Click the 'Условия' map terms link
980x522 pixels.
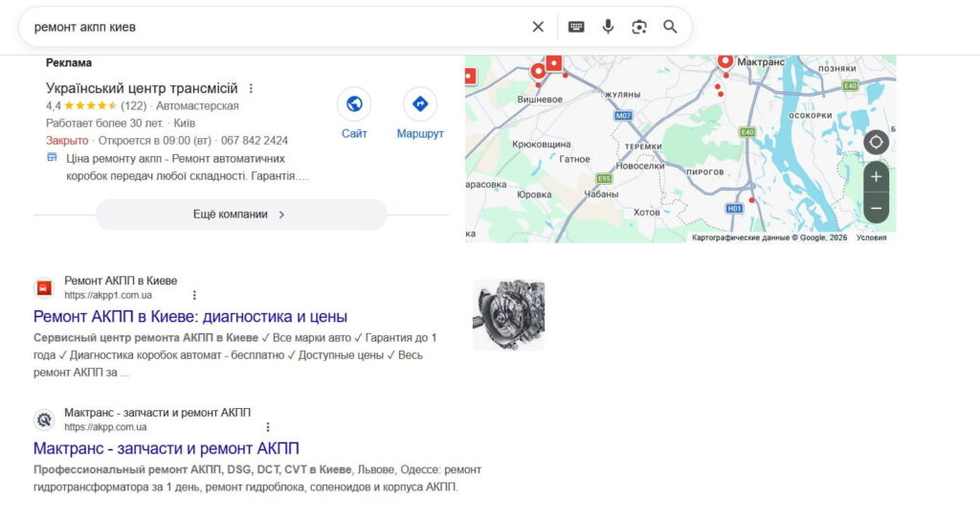click(x=871, y=238)
